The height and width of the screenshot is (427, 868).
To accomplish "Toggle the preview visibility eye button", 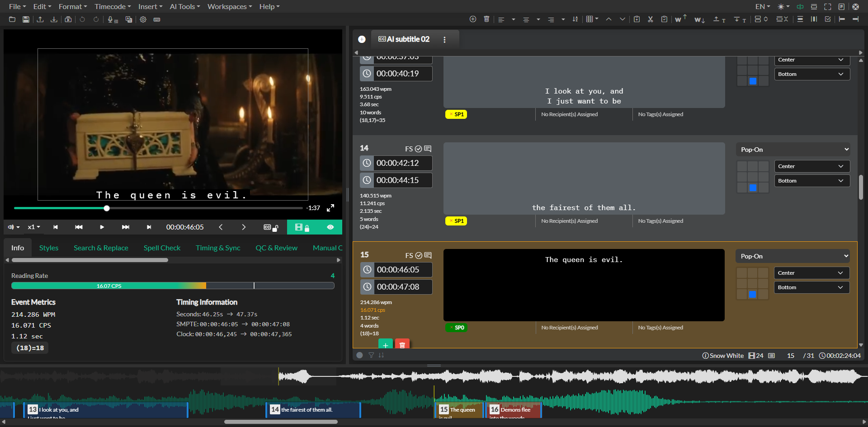I will pyautogui.click(x=330, y=227).
